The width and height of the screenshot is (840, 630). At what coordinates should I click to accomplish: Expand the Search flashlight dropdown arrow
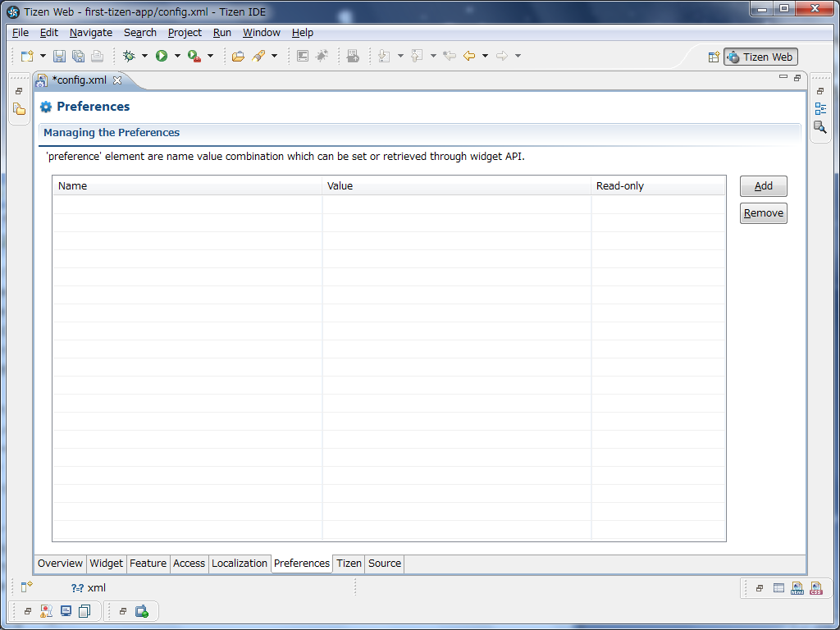click(x=274, y=56)
